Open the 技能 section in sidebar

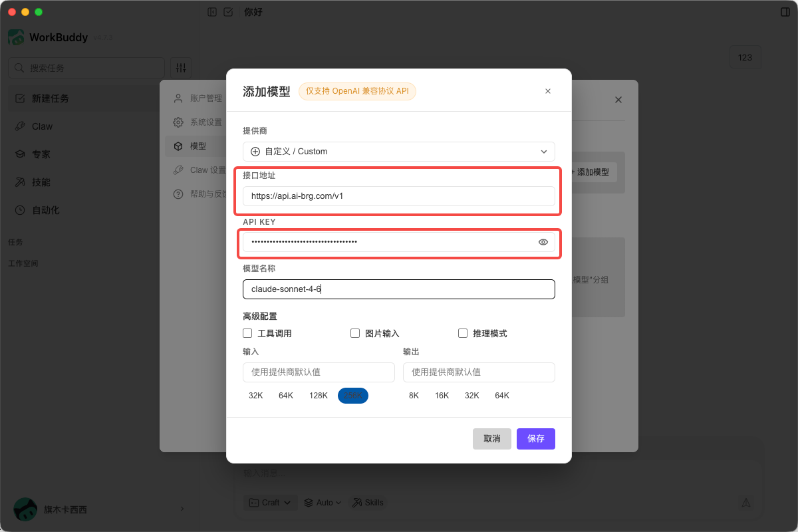point(40,182)
